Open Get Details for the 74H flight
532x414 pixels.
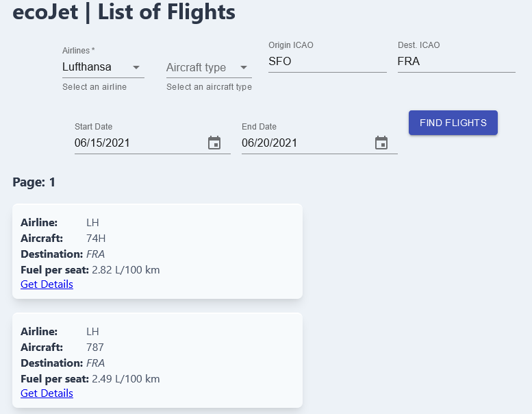coord(47,284)
